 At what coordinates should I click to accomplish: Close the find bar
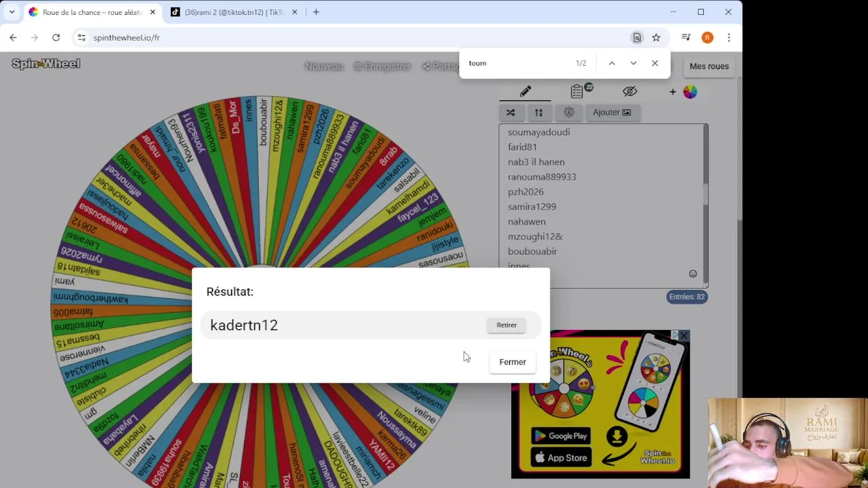point(654,63)
